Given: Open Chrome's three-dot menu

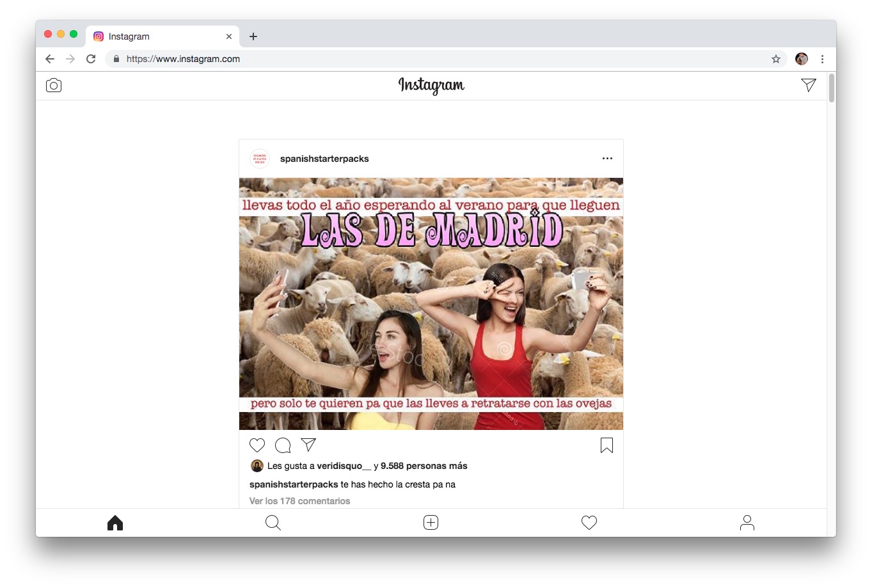Looking at the screenshot, I should tap(822, 59).
